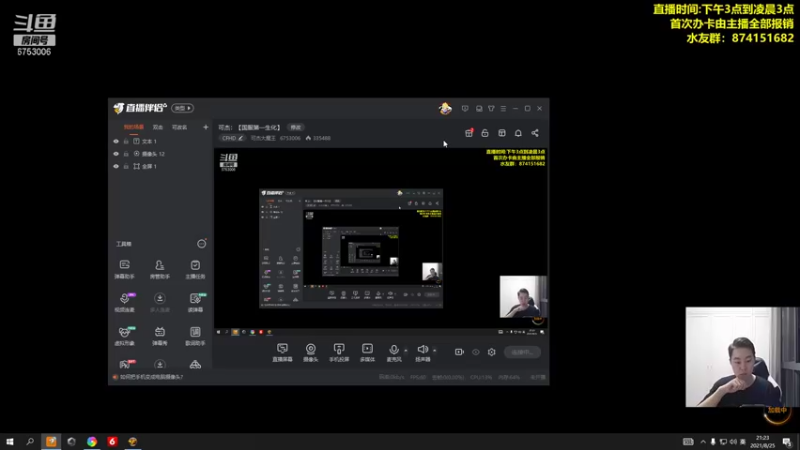Open the 主播任务 streamer tasks tool
The height and width of the screenshot is (450, 800).
[195, 269]
